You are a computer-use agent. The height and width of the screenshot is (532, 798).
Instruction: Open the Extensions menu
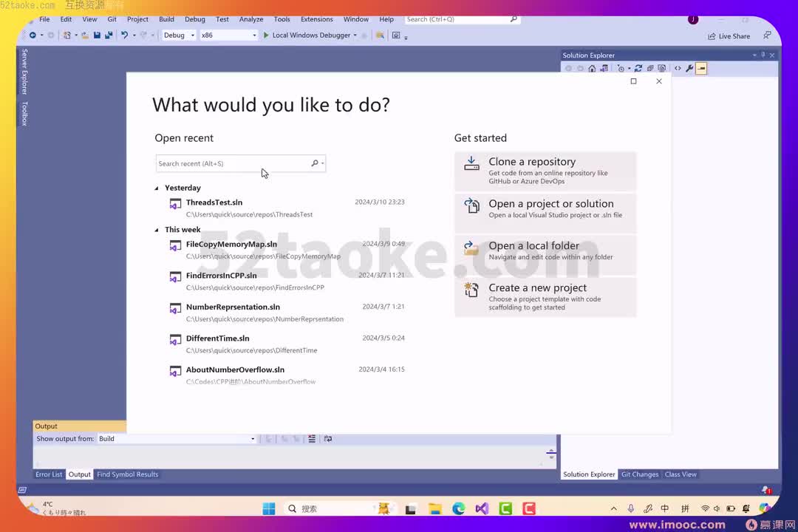tap(316, 19)
